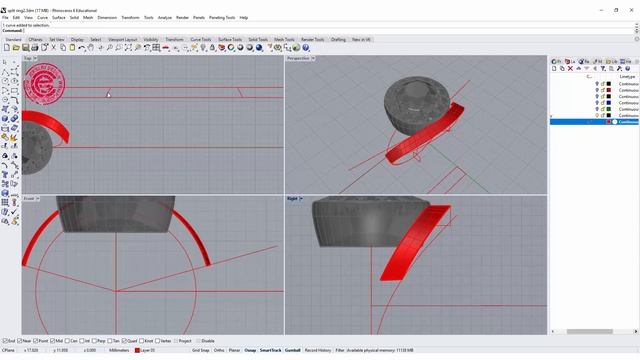640x360 pixels.
Task: Click the Cut scissors icon
Action: [x=53, y=48]
